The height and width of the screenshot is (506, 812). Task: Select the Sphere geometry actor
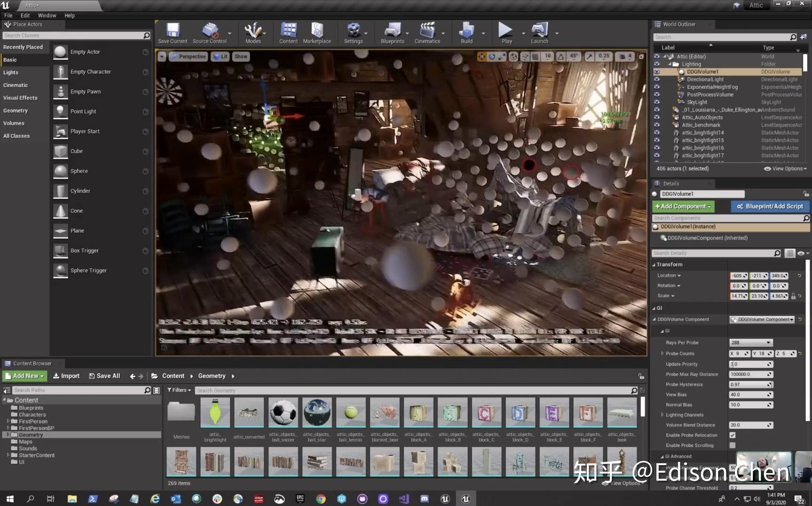coord(79,171)
